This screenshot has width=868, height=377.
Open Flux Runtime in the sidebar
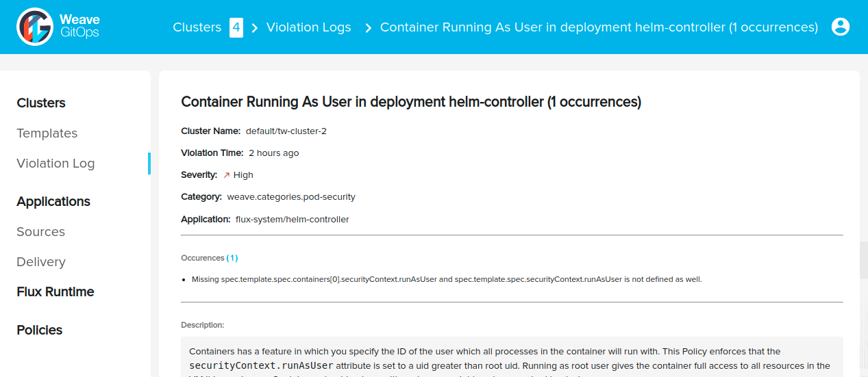click(55, 292)
